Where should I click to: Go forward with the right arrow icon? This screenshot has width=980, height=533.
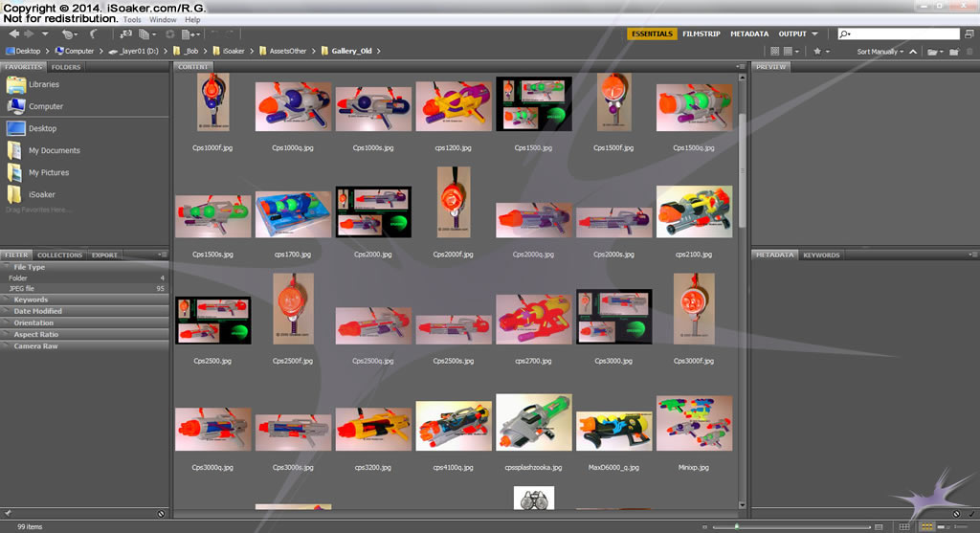coord(29,33)
